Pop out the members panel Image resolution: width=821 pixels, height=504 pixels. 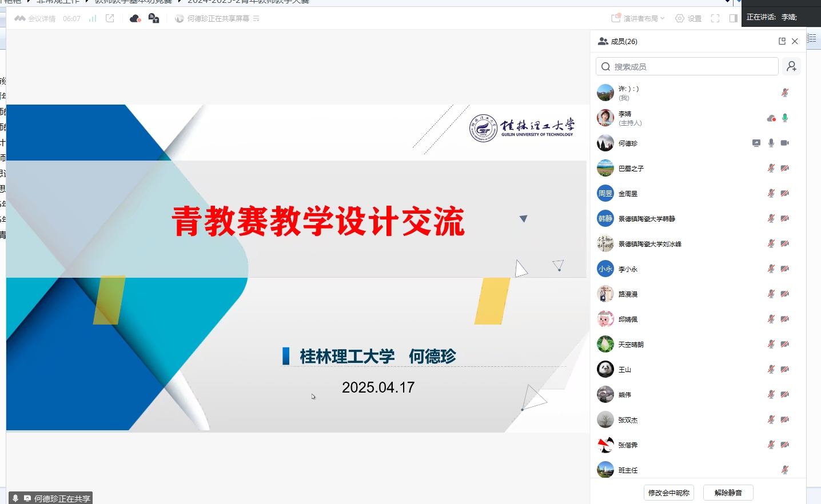(x=782, y=41)
